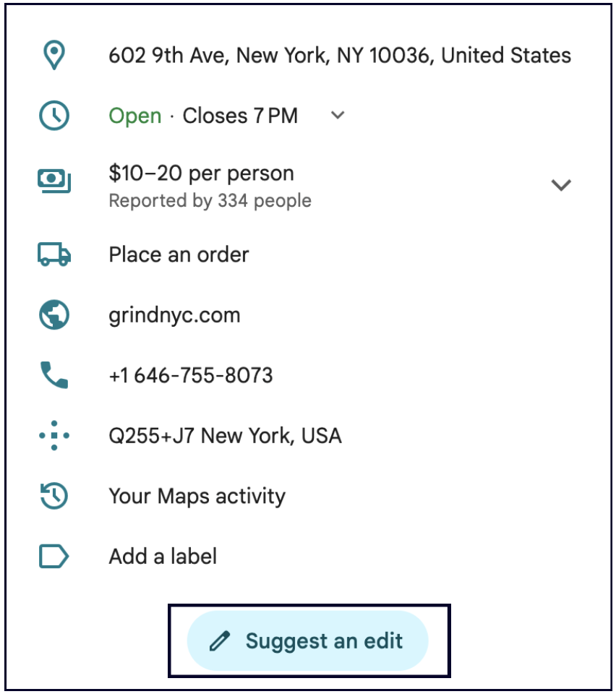Click the label tag icon
The image size is (616, 694).
pyautogui.click(x=54, y=557)
